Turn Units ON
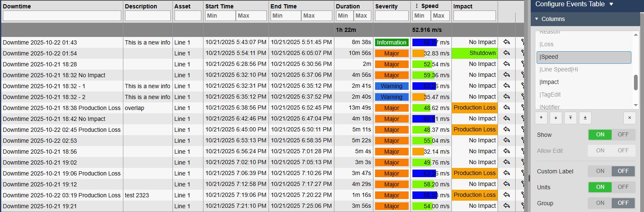This screenshot has height=212, width=644. (x=600, y=187)
